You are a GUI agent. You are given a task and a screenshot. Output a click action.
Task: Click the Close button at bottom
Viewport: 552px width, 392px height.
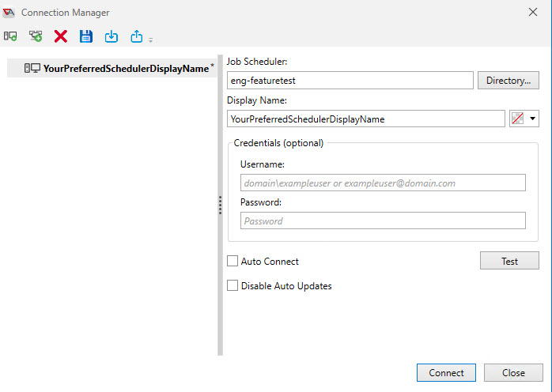tap(513, 373)
